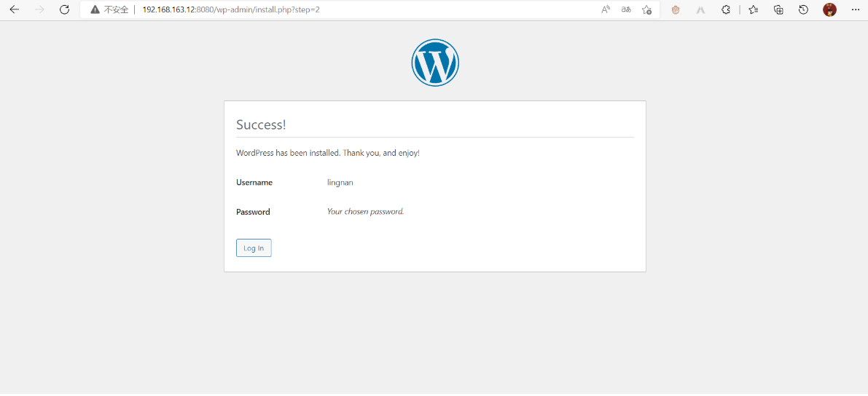
Task: Click the username value lingnan
Action: point(340,183)
